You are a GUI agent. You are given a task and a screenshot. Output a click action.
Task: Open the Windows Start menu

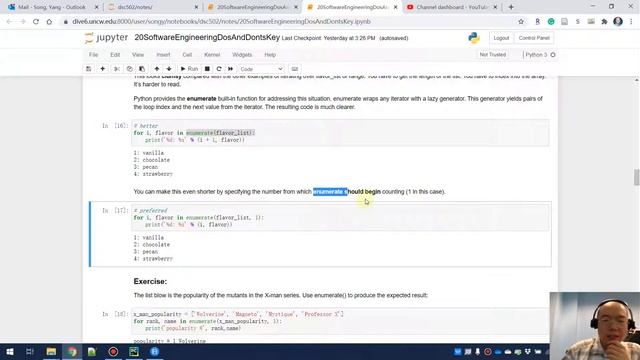click(9, 351)
